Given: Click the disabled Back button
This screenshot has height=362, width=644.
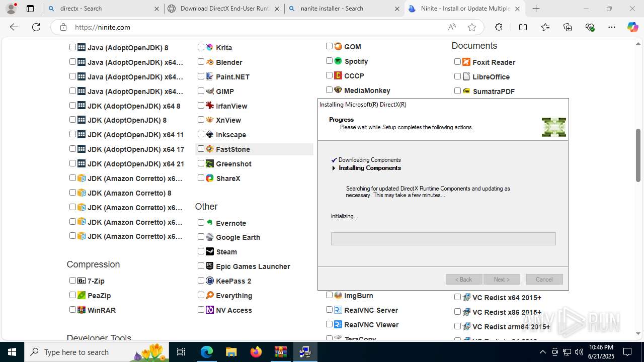Looking at the screenshot, I should tap(464, 280).
